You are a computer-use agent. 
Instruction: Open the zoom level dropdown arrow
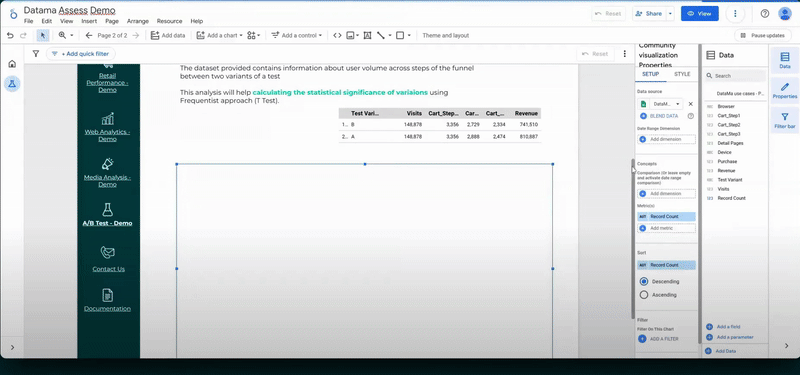click(72, 36)
